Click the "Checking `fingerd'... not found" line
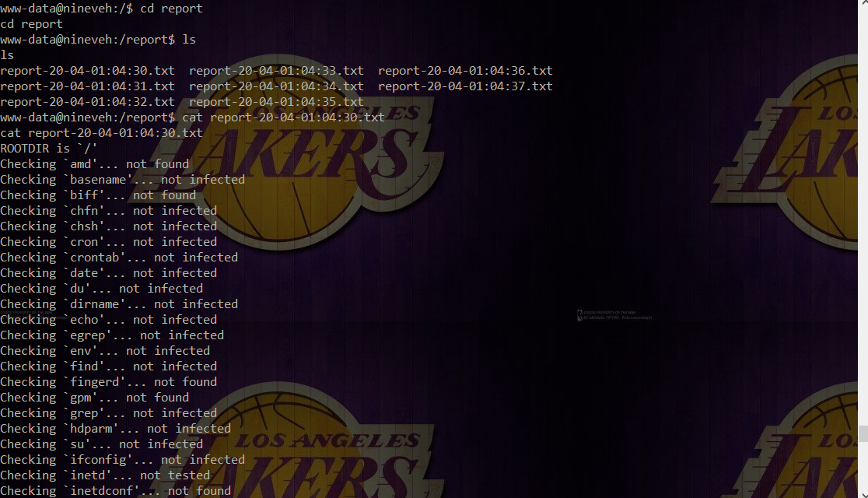Image resolution: width=868 pixels, height=498 pixels. point(109,382)
